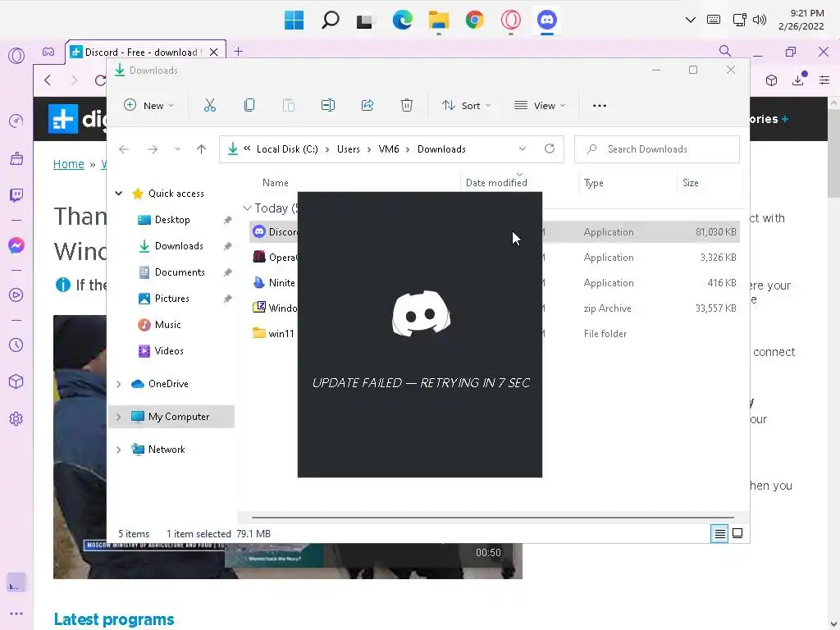Open History clock icon in Opera sidebar
The width and height of the screenshot is (840, 630).
[x=16, y=345]
